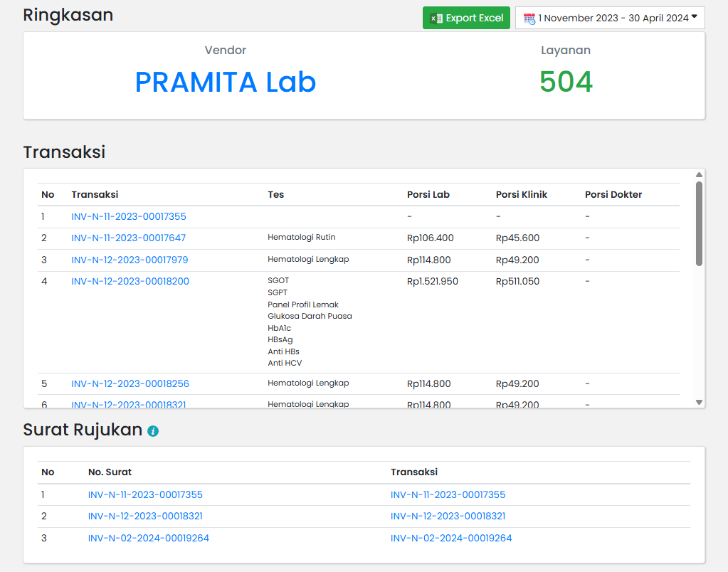
Task: Click the Excel icon on the export button
Action: pyautogui.click(x=436, y=18)
